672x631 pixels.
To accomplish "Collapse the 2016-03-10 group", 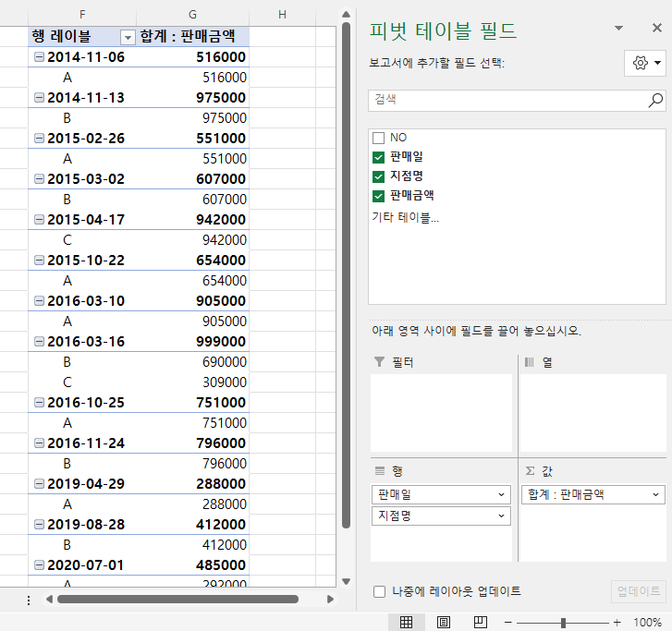I will tap(39, 301).
